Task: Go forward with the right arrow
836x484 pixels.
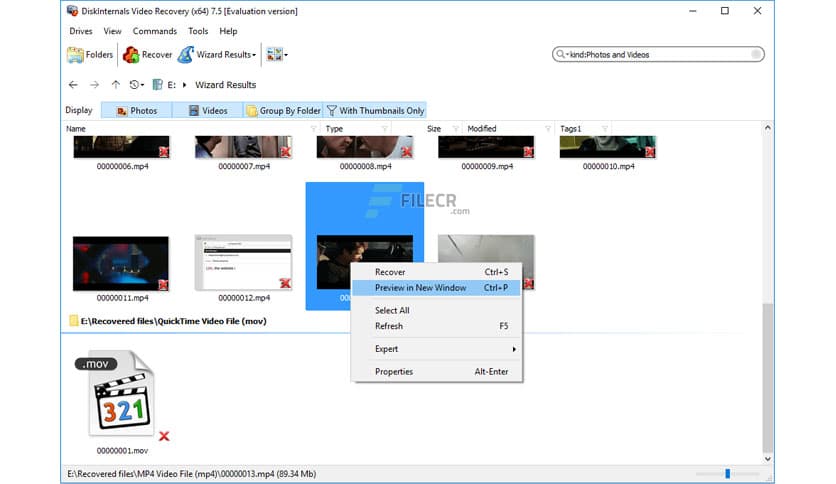Action: click(x=94, y=85)
